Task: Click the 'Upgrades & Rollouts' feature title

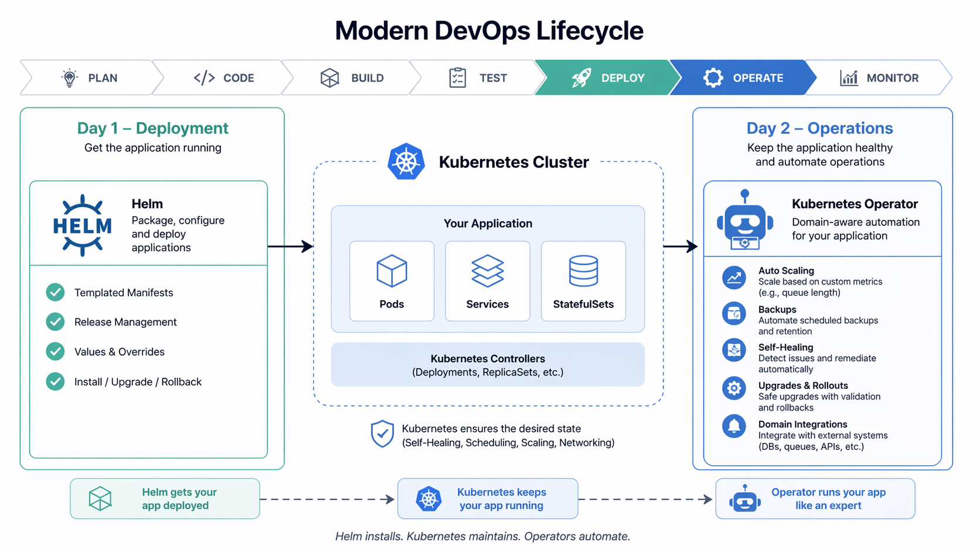Action: click(803, 385)
